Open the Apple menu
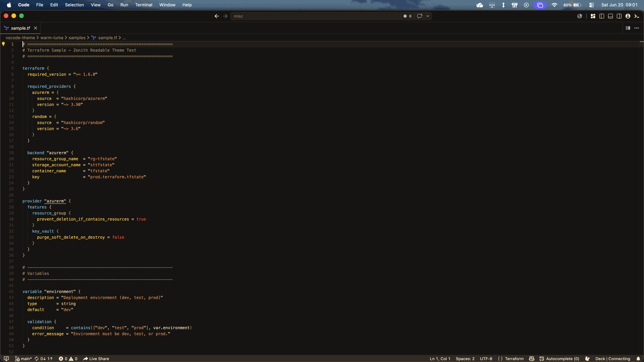 click(9, 5)
